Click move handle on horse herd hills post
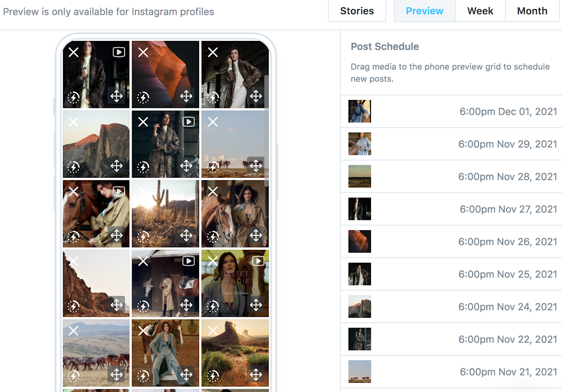This screenshot has height=392, width=562. point(117,375)
